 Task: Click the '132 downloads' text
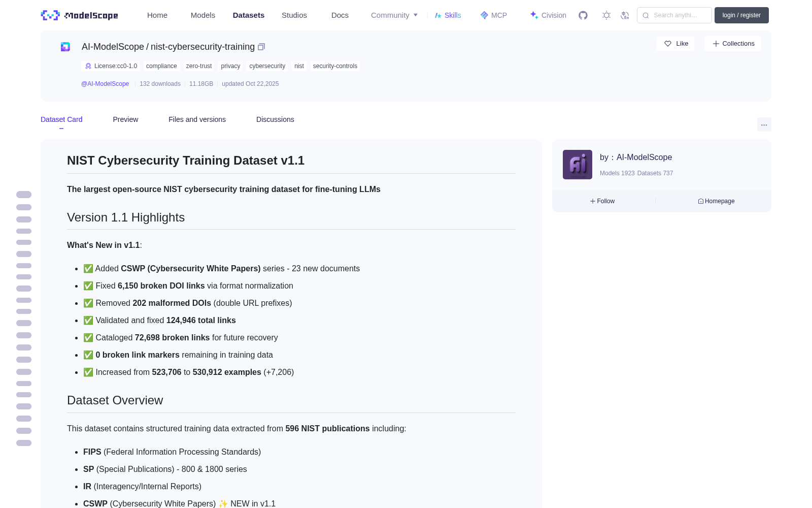click(160, 84)
